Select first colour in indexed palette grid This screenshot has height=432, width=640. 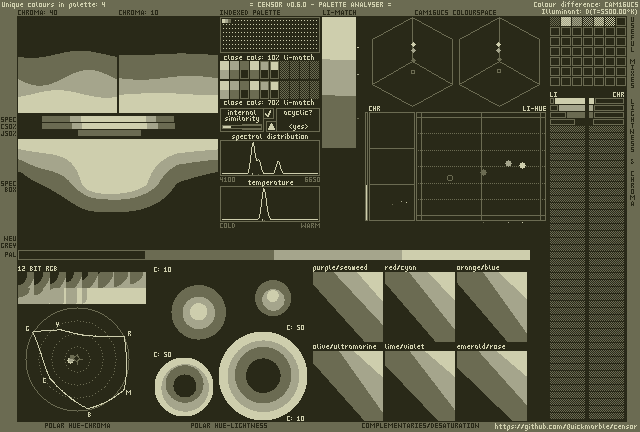(225, 21)
